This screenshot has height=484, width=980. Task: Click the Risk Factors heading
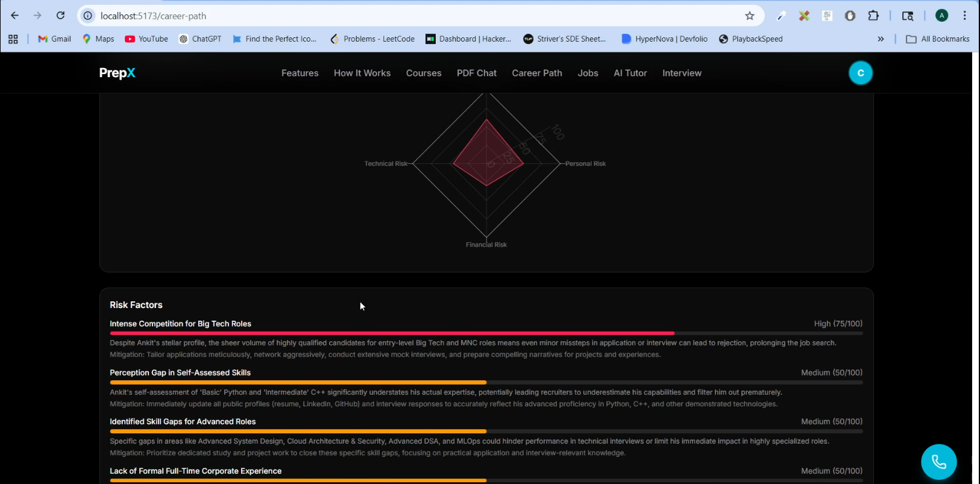(136, 305)
